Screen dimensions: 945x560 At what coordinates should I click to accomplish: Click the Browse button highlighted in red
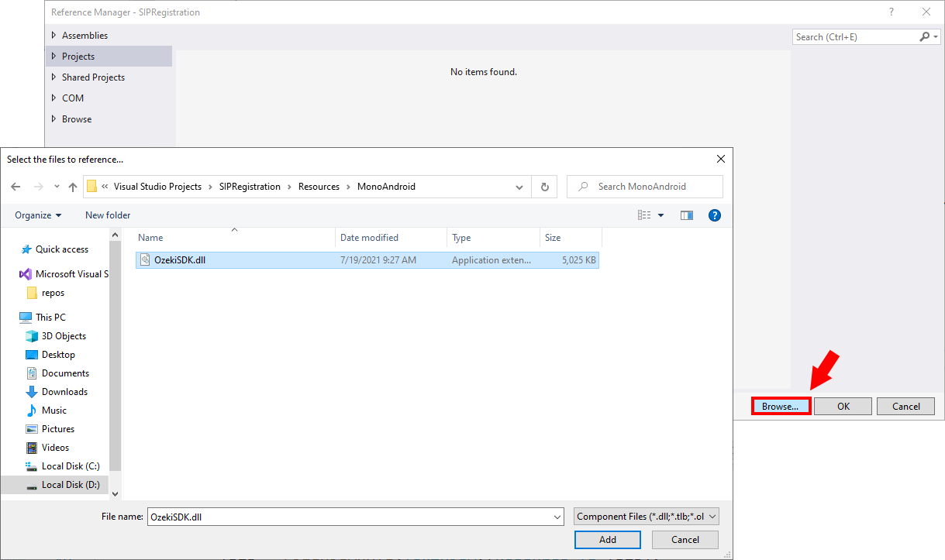781,406
